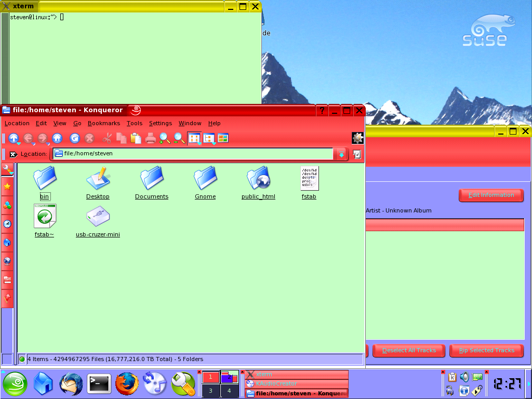Open the Edit menu
532x399 pixels.
pyautogui.click(x=41, y=123)
